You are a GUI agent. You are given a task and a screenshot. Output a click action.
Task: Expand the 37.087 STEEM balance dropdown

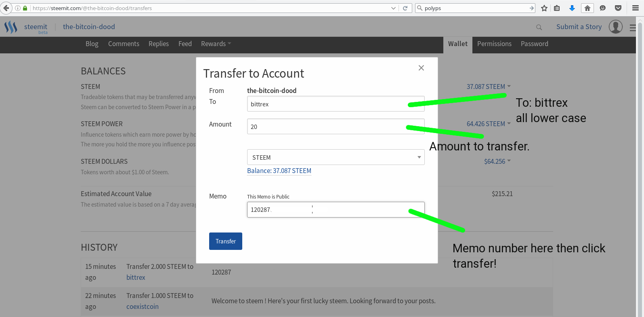pyautogui.click(x=489, y=87)
